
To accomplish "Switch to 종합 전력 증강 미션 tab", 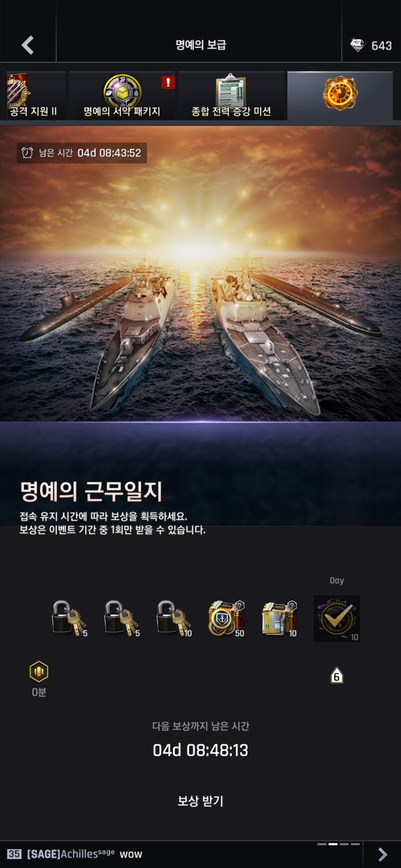I will (x=231, y=95).
